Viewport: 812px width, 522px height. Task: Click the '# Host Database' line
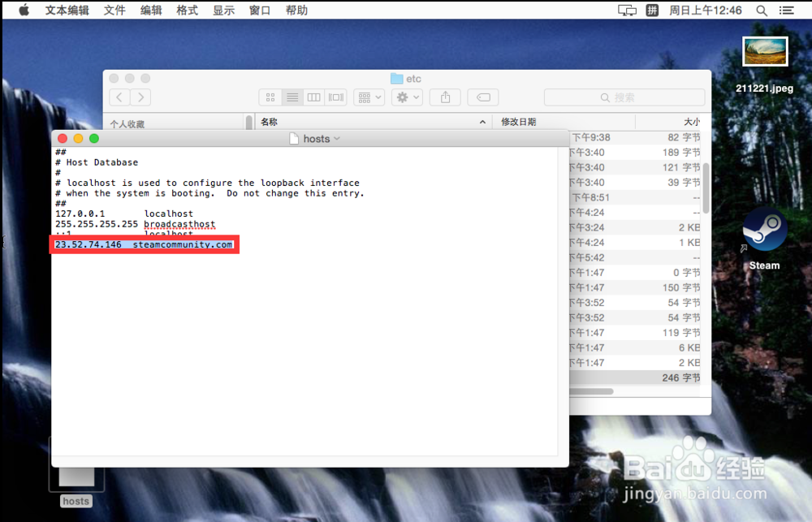pos(97,162)
